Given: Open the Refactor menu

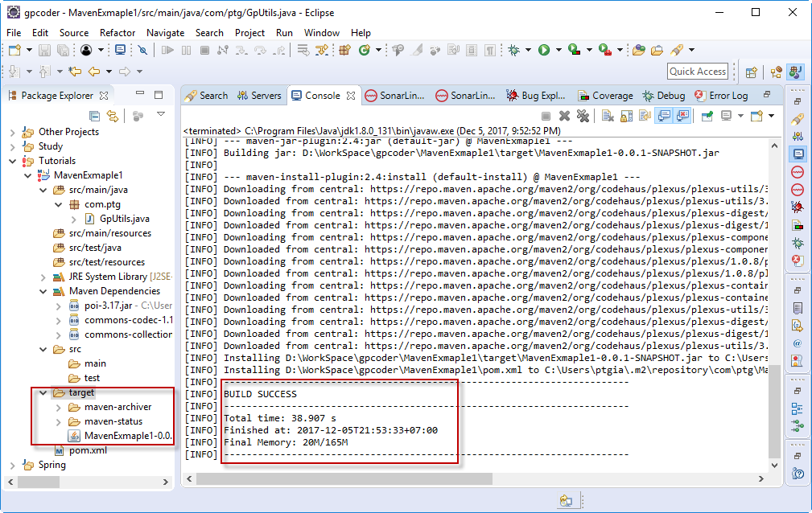Looking at the screenshot, I should [117, 33].
